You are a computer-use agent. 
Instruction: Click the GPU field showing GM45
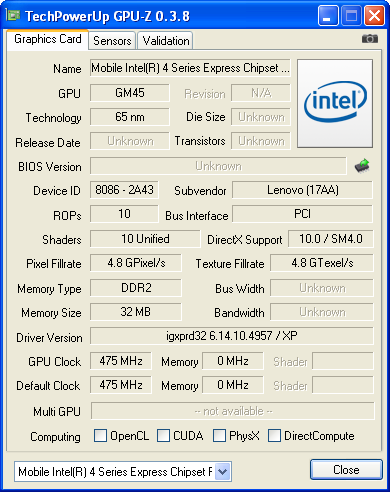click(130, 93)
